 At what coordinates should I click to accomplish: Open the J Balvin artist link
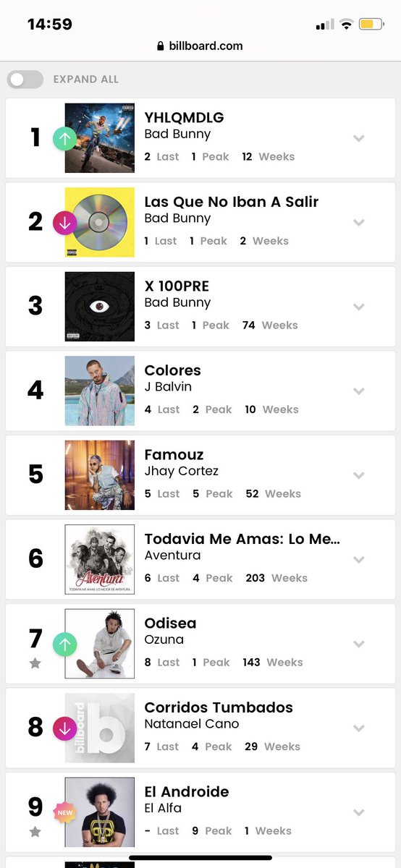(168, 386)
